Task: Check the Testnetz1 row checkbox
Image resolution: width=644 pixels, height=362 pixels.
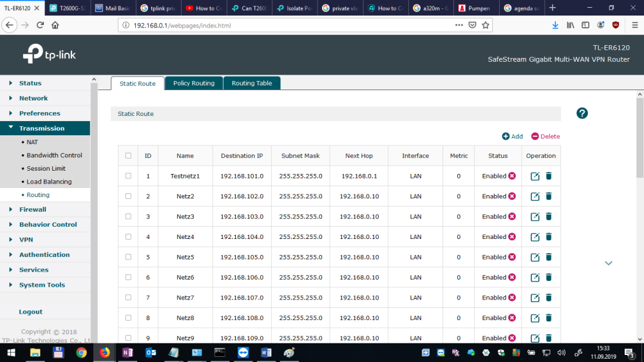Action: tap(128, 176)
